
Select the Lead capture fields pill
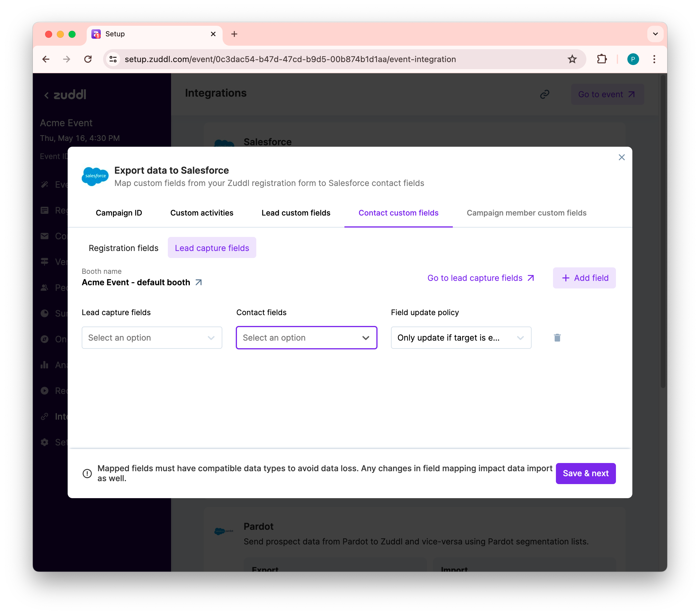(x=212, y=248)
